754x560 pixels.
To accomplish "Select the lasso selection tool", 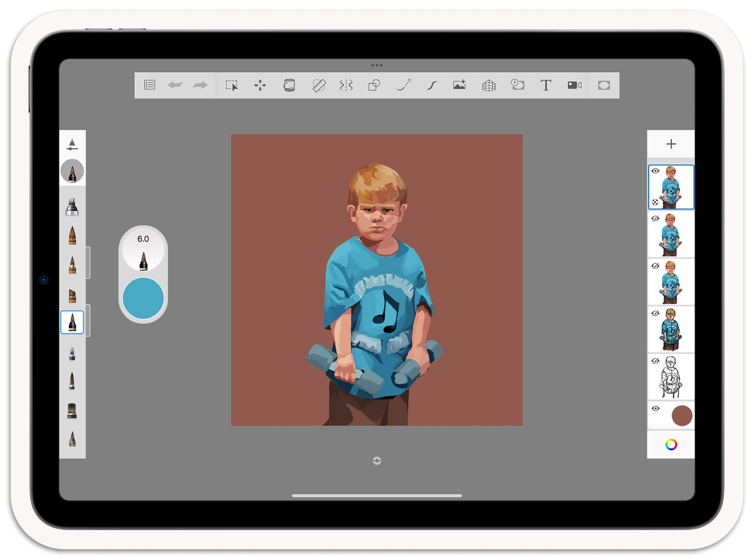I will tap(231, 85).
